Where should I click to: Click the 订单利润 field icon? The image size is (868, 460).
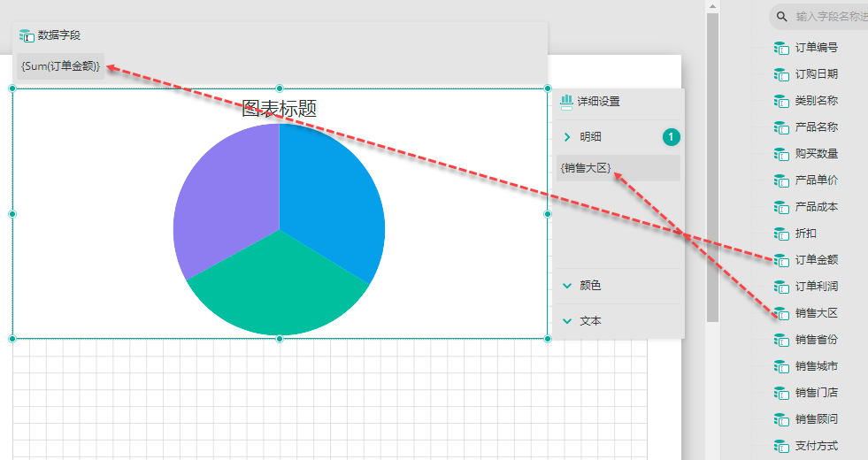(781, 287)
